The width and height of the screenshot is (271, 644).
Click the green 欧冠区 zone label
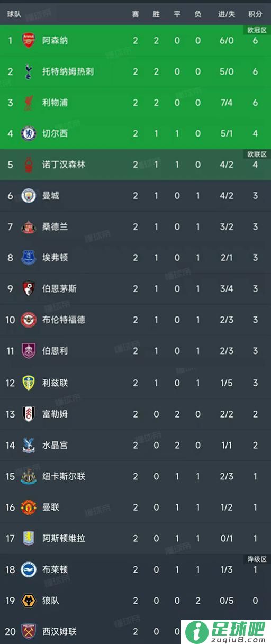tap(257, 30)
